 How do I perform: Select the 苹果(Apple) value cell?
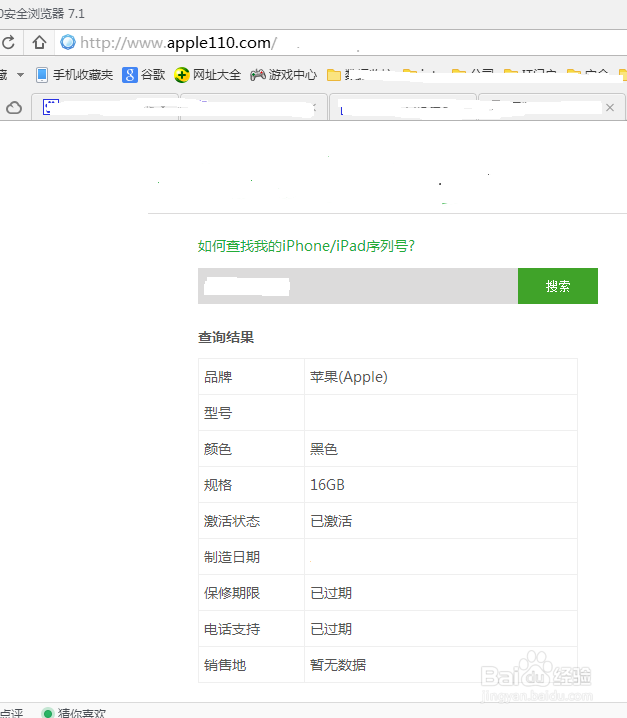(441, 377)
